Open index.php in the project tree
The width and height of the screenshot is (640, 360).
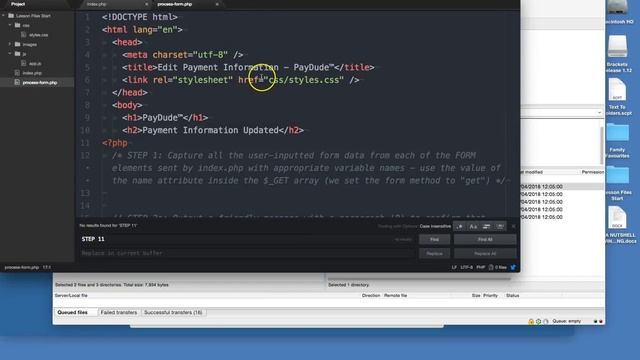click(32, 73)
